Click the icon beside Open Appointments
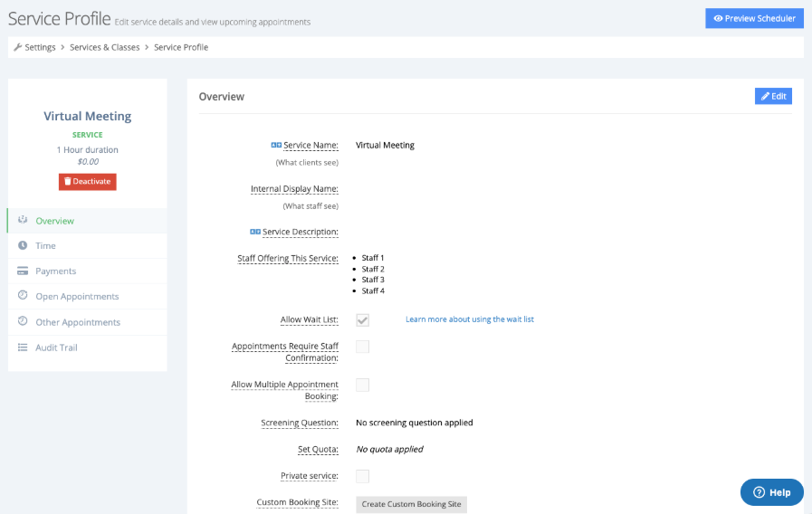812x514 pixels. click(x=23, y=295)
